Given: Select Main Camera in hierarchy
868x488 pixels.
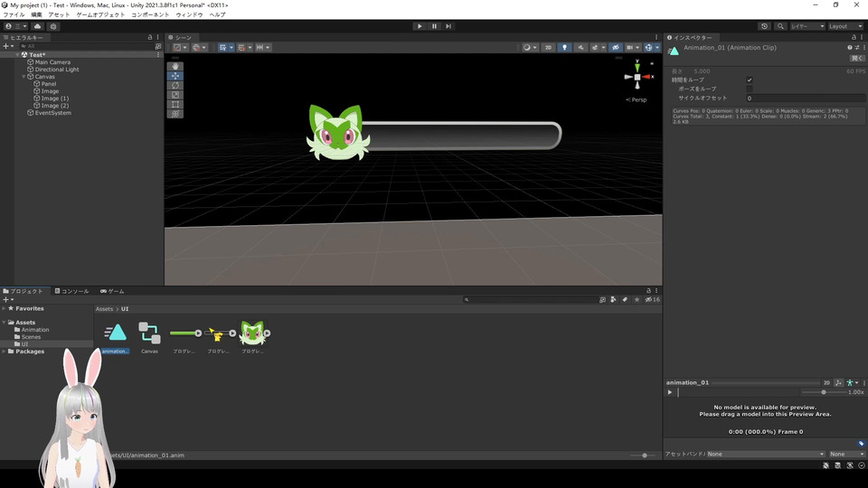Looking at the screenshot, I should pyautogui.click(x=52, y=62).
